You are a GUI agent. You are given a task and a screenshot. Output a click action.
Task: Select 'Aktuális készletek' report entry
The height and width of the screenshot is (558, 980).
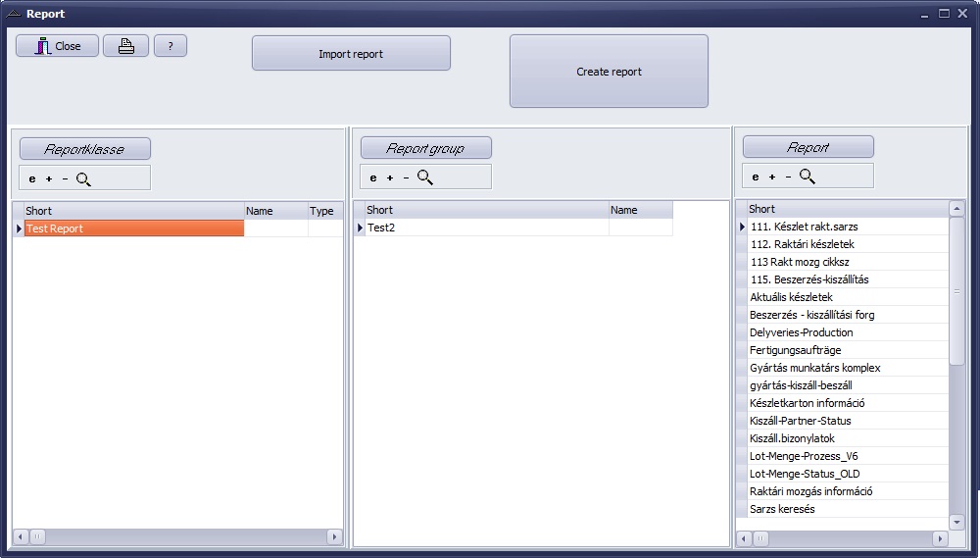coord(791,297)
